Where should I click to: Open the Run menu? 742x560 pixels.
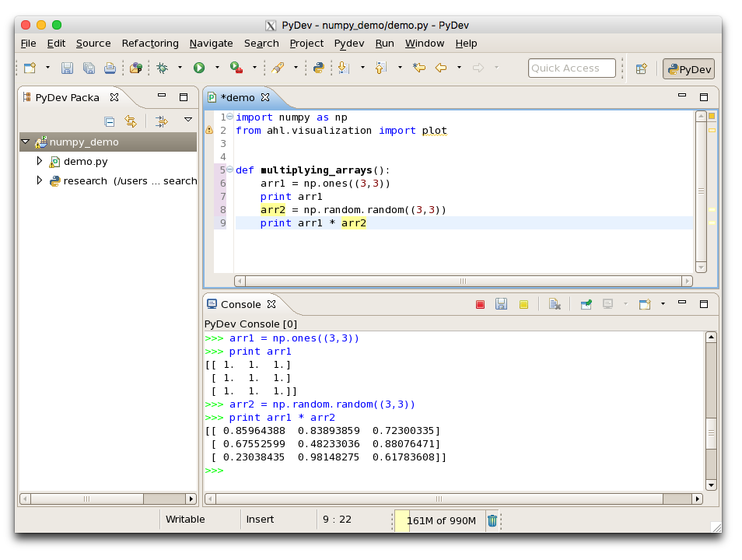click(x=385, y=44)
